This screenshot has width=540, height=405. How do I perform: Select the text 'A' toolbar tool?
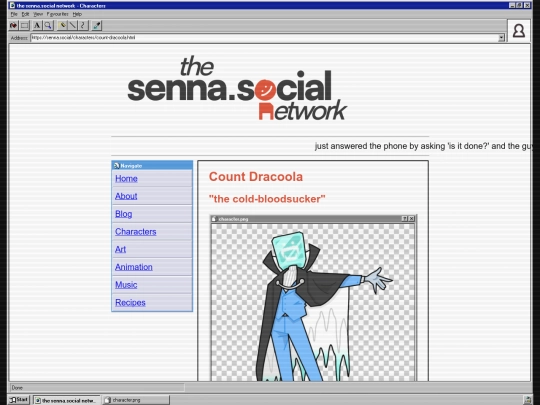click(x=37, y=25)
